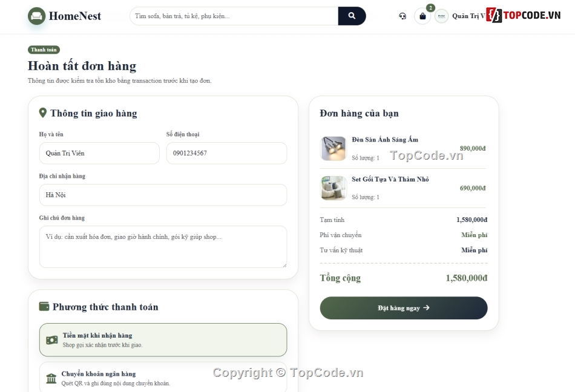Click the Thông tin giao hàng heading text

point(93,113)
